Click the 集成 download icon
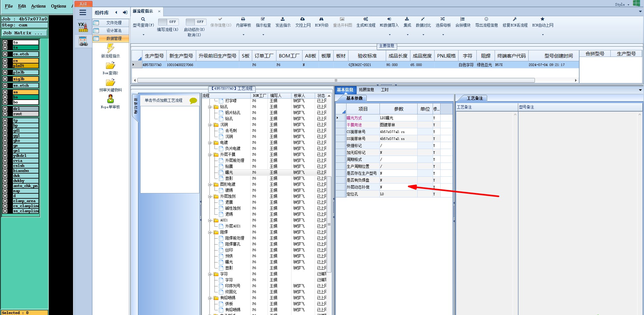 407,19
